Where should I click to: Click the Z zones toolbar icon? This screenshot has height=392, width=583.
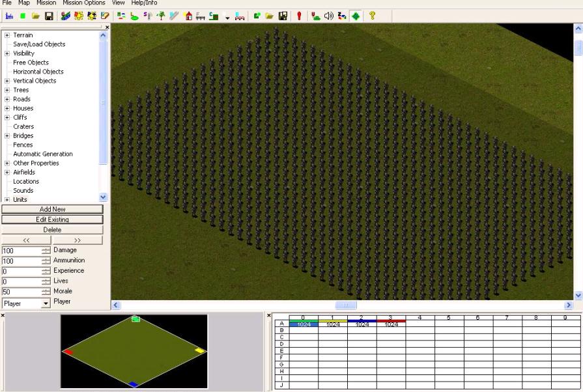tap(342, 16)
